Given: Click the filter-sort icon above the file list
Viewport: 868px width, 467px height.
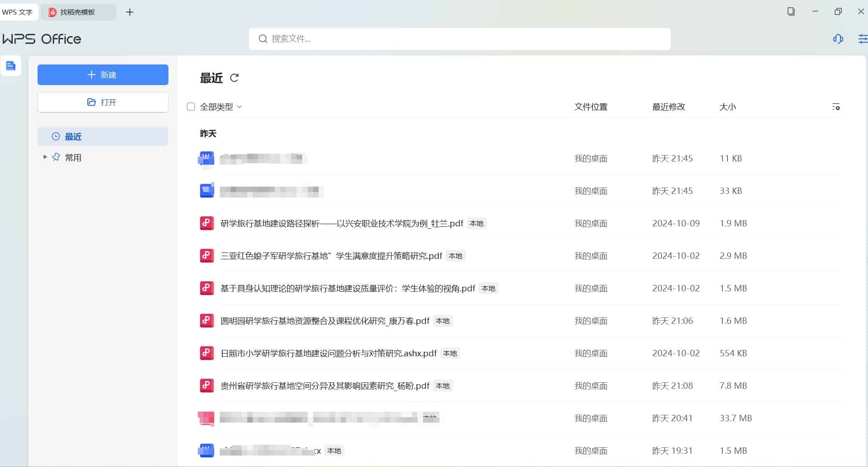Looking at the screenshot, I should click(x=836, y=107).
